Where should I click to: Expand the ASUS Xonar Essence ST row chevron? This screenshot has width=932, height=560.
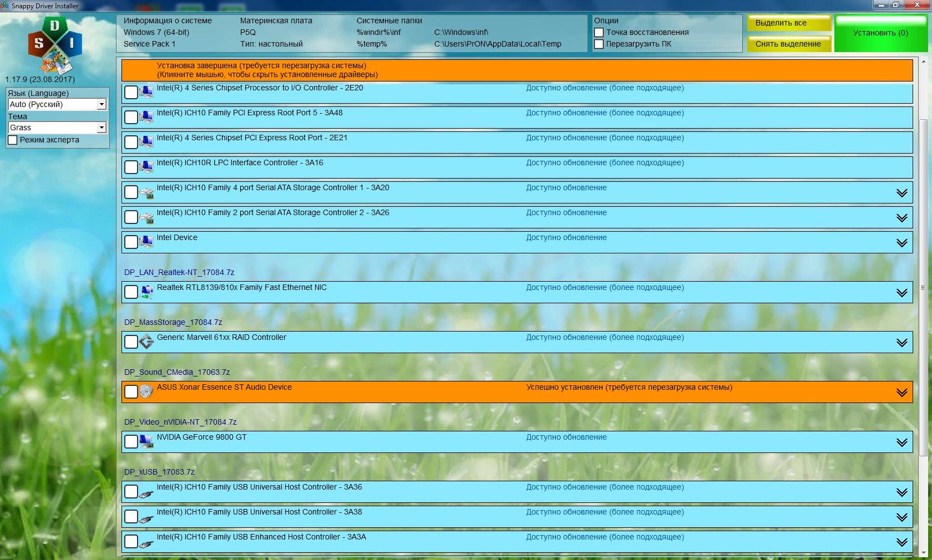point(902,392)
